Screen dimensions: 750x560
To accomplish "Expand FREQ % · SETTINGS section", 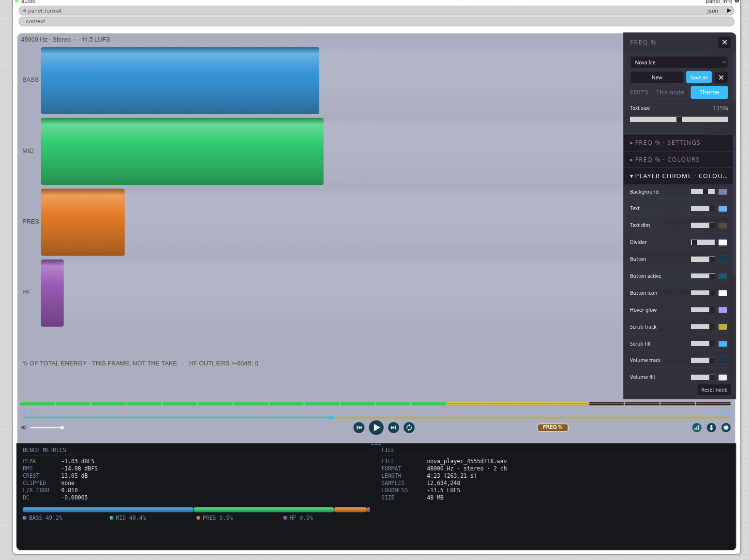I will (678, 143).
